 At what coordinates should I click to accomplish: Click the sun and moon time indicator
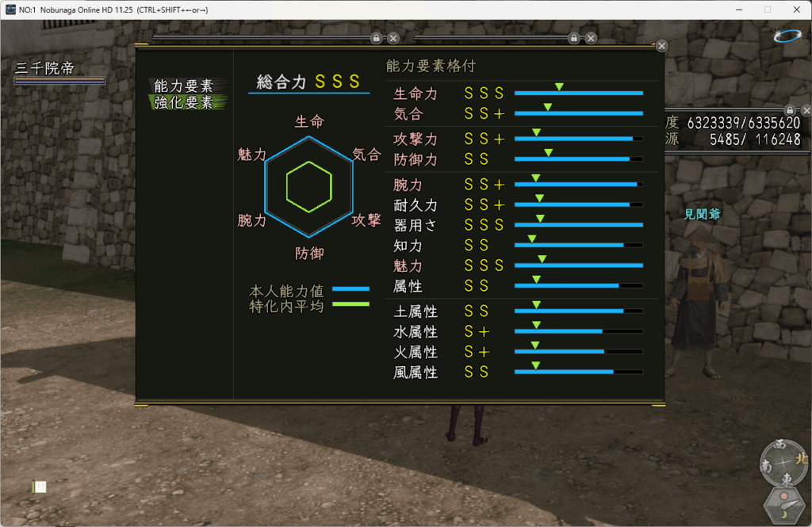click(785, 502)
